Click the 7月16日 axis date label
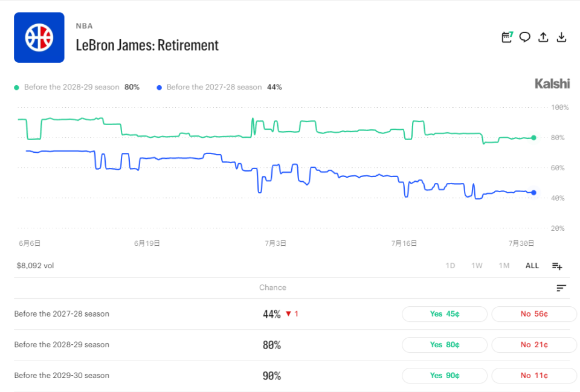 404,243
